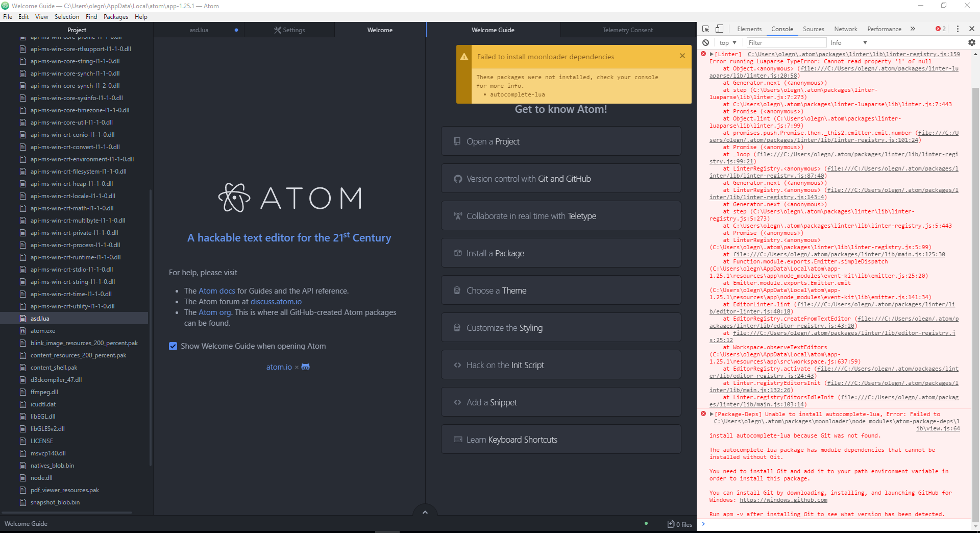
Task: Open the windows.github.com link in console
Action: pos(783,500)
